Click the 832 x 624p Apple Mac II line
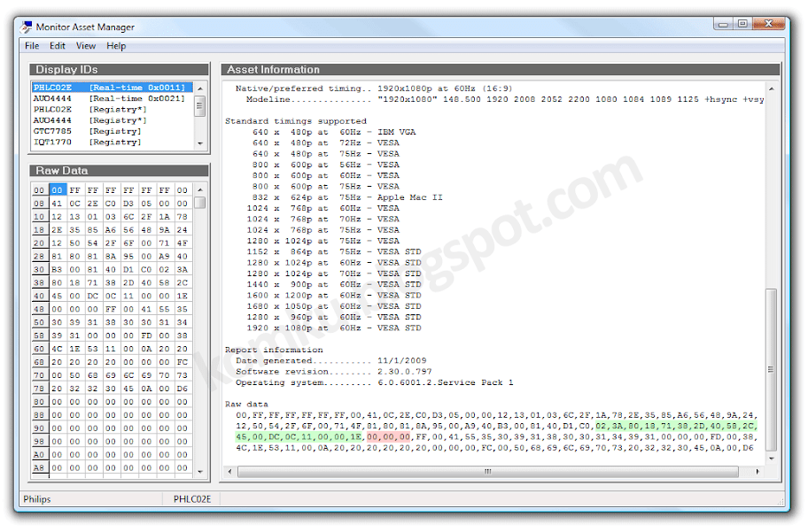The width and height of the screenshot is (808, 532). 347,197
